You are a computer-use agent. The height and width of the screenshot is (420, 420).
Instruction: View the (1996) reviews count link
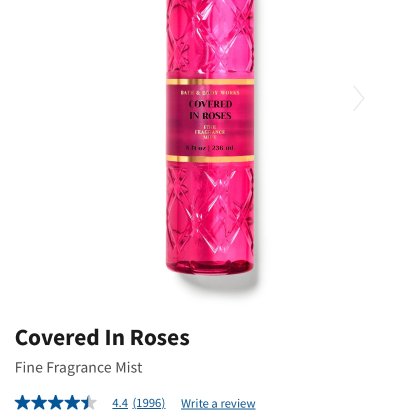[x=149, y=403]
